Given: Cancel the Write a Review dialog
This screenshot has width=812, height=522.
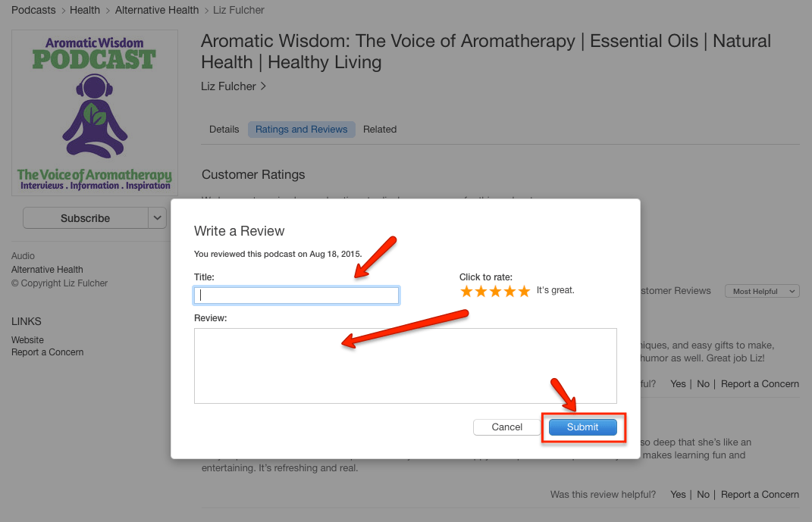Looking at the screenshot, I should pyautogui.click(x=506, y=427).
